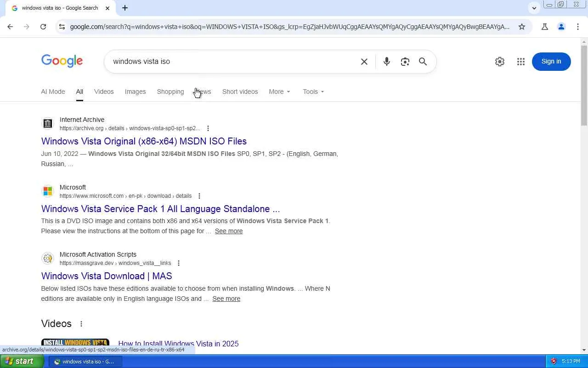The height and width of the screenshot is (368, 588).
Task: Expand See more under Microsoft result
Action: click(x=229, y=231)
